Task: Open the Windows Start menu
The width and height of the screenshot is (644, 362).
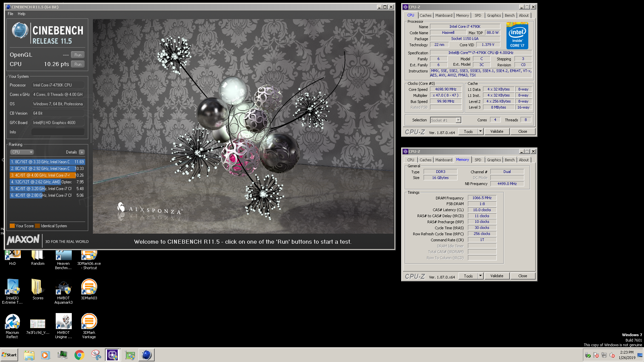Action: pyautogui.click(x=9, y=355)
